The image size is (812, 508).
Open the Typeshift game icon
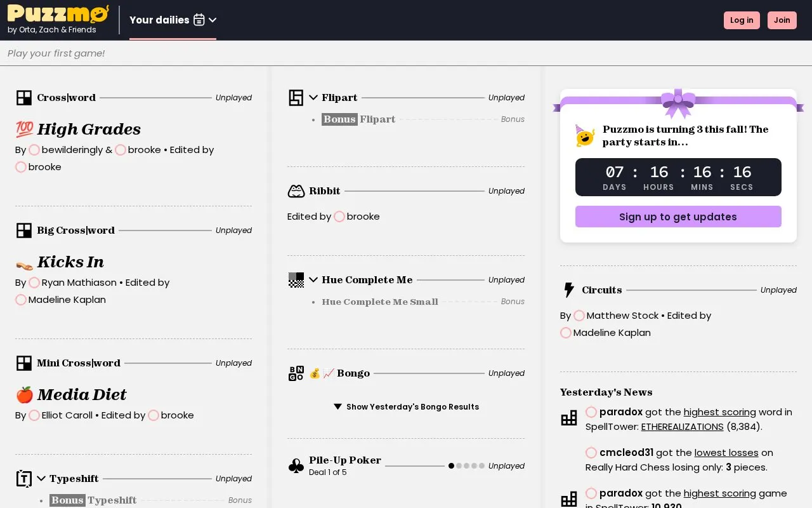pos(24,479)
